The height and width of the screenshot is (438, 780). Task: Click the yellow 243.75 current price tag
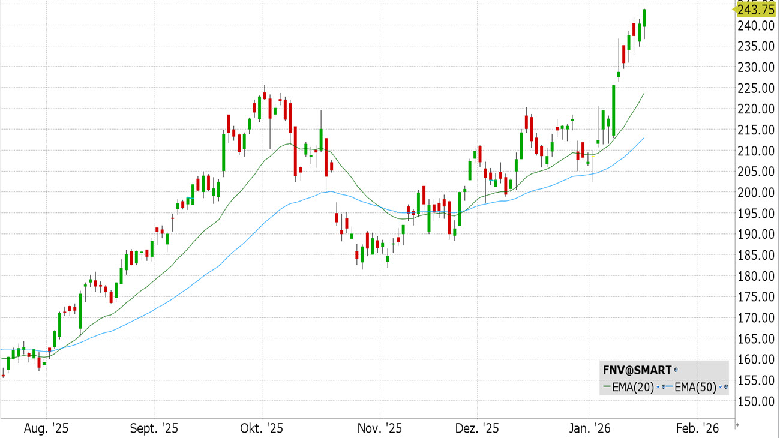(x=756, y=9)
